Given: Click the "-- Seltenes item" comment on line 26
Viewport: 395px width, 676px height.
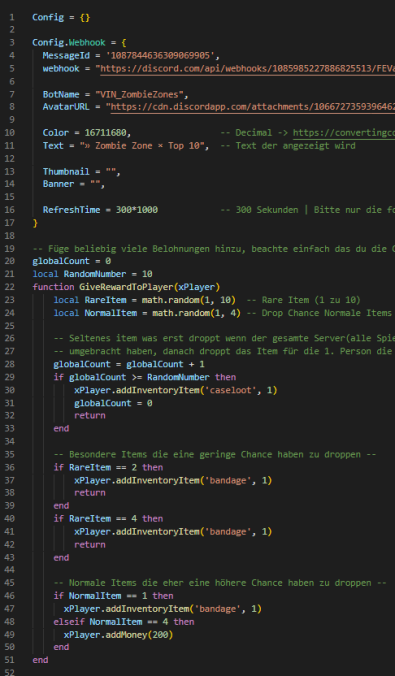Looking at the screenshot, I should pos(224,338).
